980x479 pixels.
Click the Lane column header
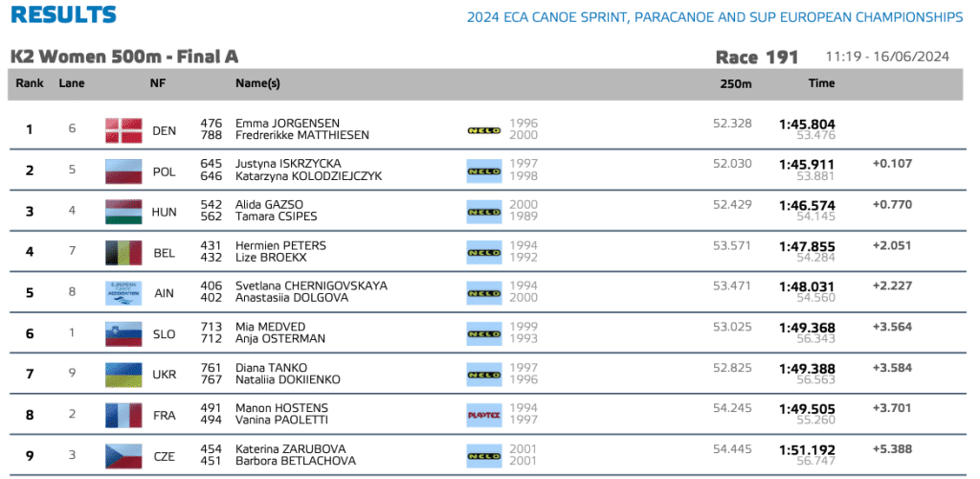pos(72,83)
